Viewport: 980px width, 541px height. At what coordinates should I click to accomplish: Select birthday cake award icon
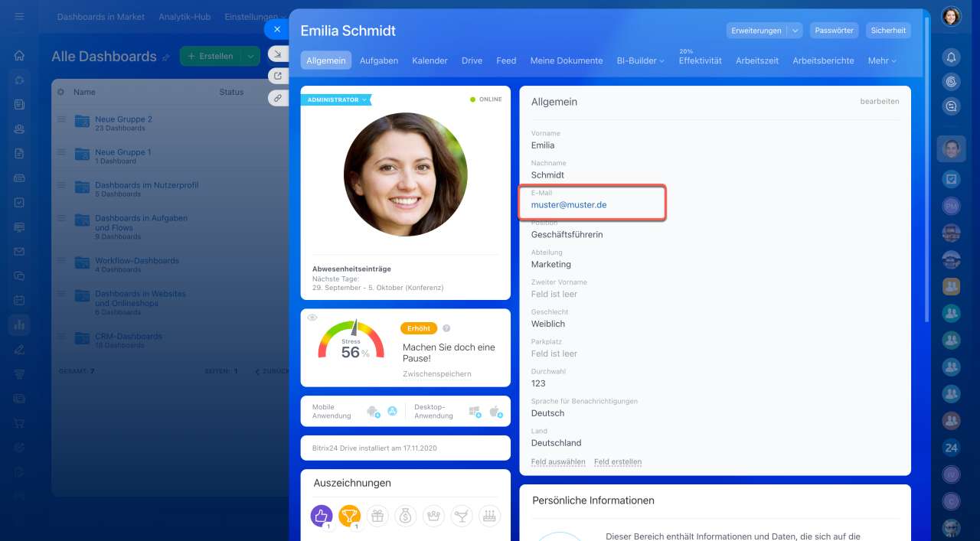point(490,517)
